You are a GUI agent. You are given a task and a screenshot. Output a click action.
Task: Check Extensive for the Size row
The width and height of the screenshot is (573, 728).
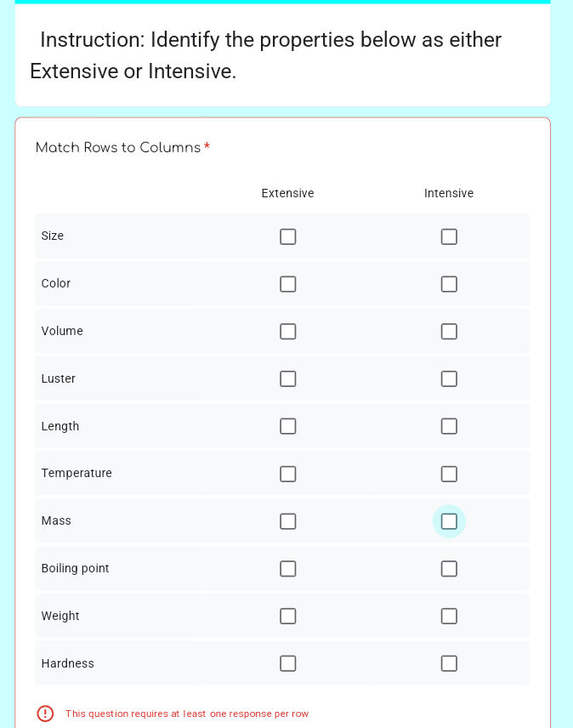288,236
